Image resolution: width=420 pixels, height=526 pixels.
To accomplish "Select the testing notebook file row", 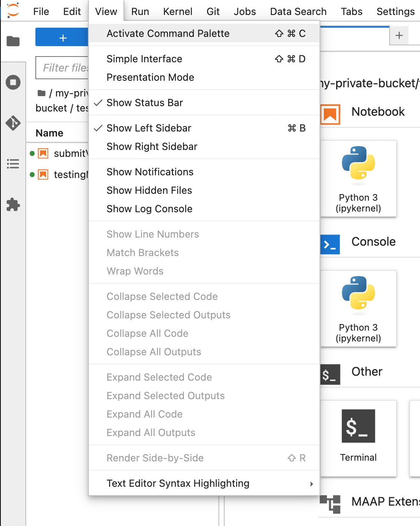I will (x=58, y=175).
